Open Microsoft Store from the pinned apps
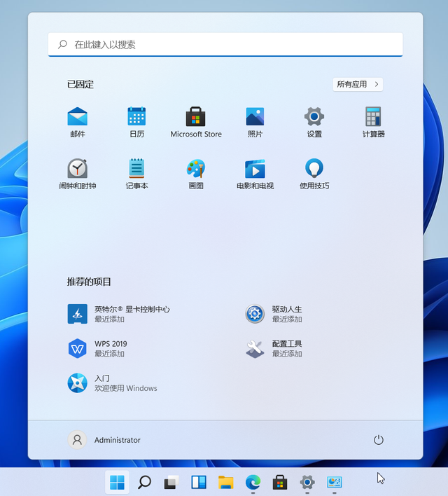Image resolution: width=448 pixels, height=496 pixels. [x=196, y=122]
